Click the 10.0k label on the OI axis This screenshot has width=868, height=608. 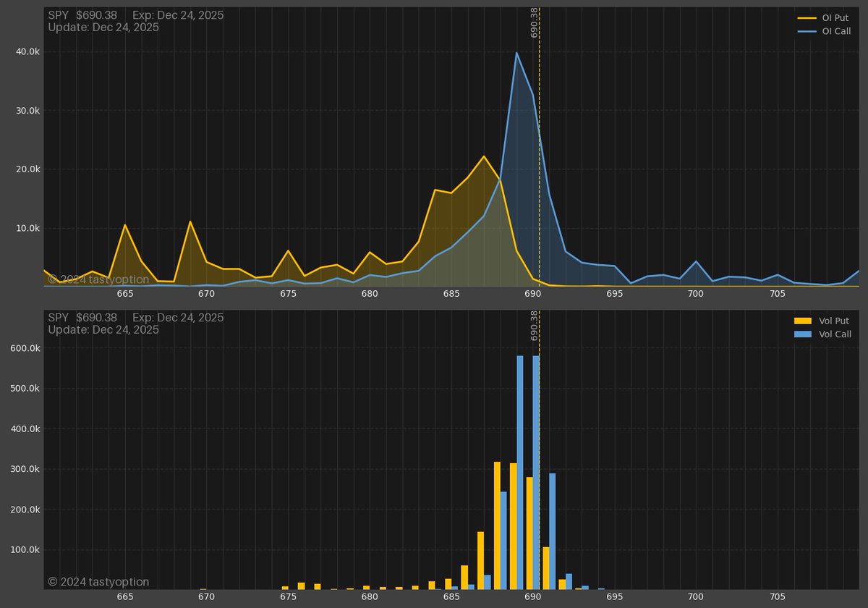point(27,228)
